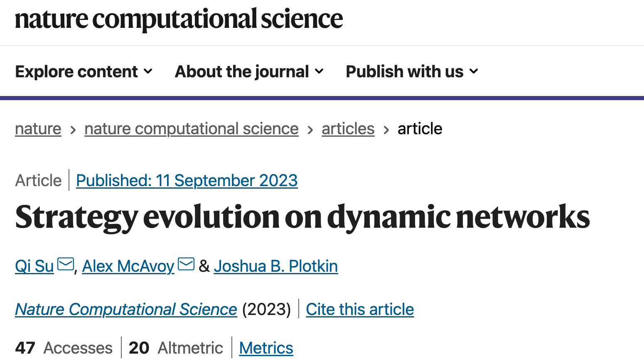Go to the nature breadcrumb link
The width and height of the screenshot is (644, 364).
point(38,129)
